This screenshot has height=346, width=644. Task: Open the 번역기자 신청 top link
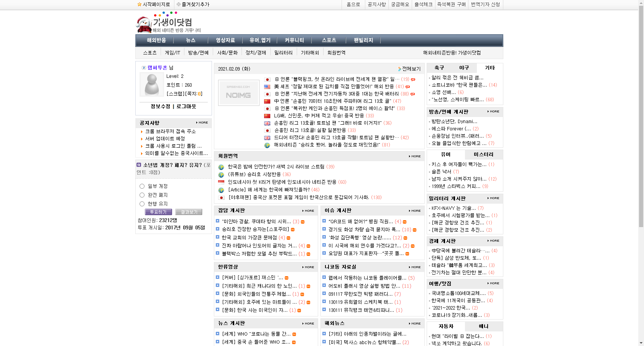(486, 5)
